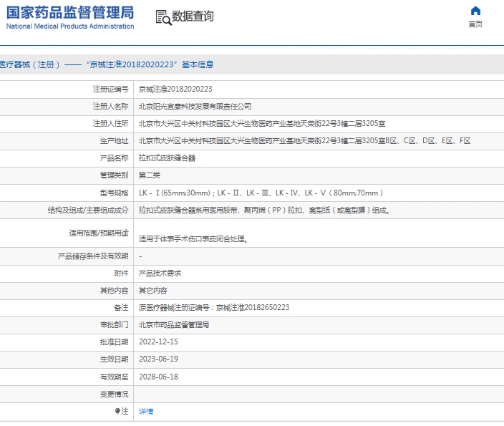This screenshot has width=504, height=426.
Task: Select the note 原医疗器械注册证编号 京械注准20182650223
Action: click(214, 308)
